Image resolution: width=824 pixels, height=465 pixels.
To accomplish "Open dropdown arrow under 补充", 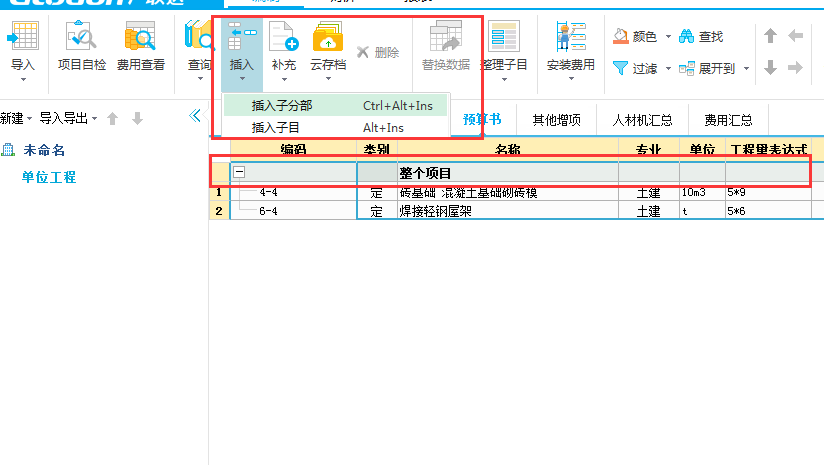I will point(284,79).
